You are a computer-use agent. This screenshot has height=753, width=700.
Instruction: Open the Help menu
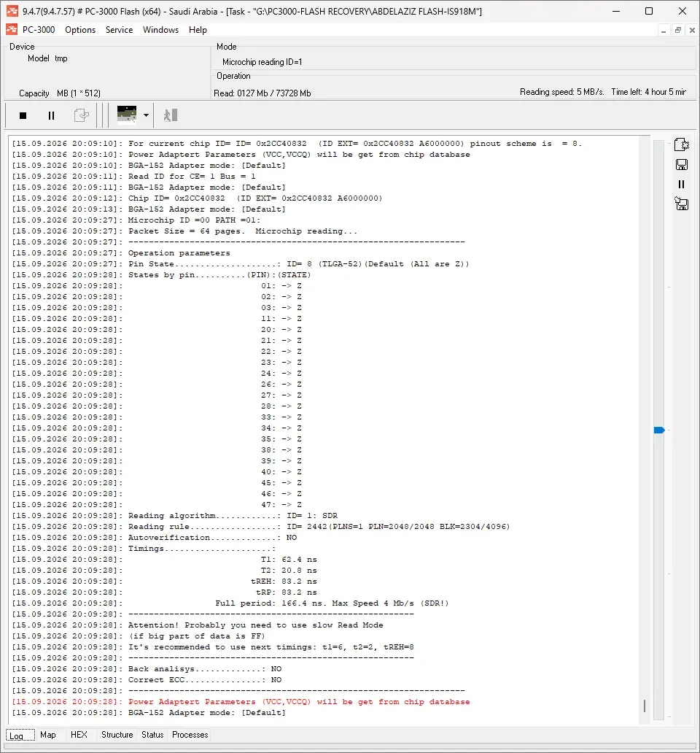click(198, 30)
